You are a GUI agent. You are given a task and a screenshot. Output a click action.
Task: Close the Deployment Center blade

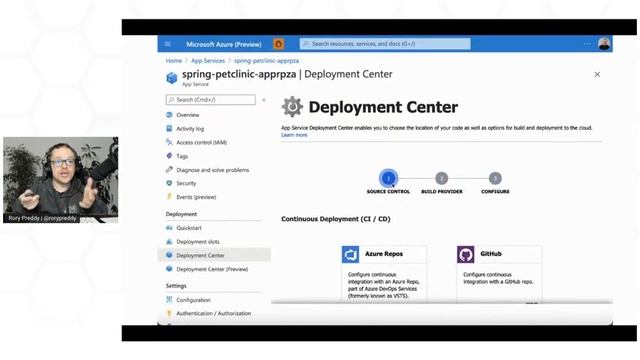[x=597, y=75]
